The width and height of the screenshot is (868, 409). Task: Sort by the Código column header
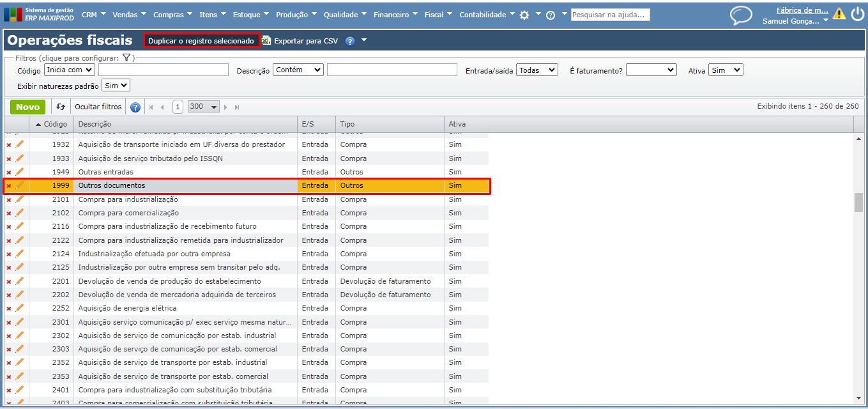(51, 124)
